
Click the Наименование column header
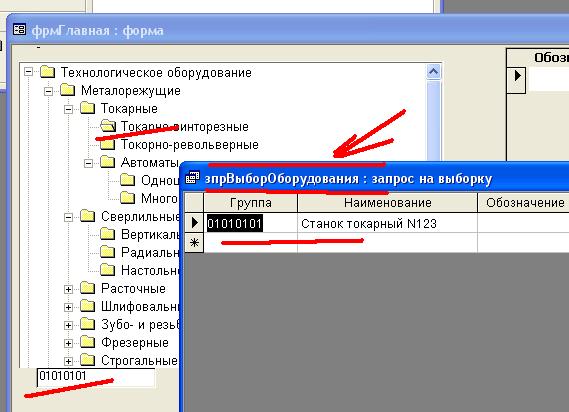pyautogui.click(x=387, y=203)
